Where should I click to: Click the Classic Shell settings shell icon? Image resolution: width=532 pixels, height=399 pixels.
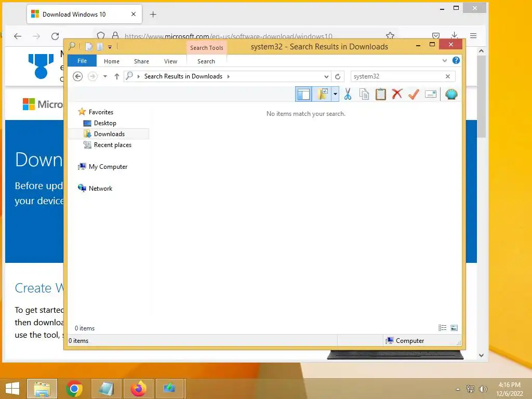[451, 94]
